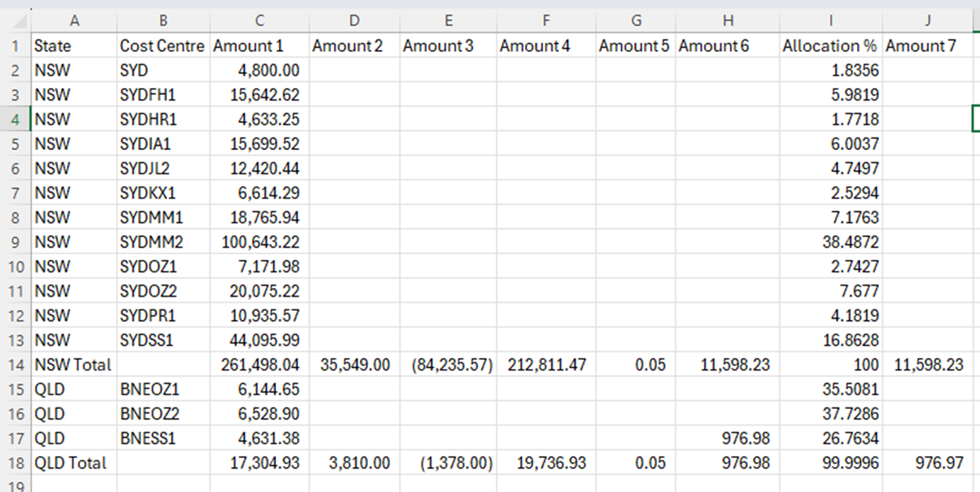Image resolution: width=980 pixels, height=492 pixels.
Task: Select row number 18
Action: (16, 463)
